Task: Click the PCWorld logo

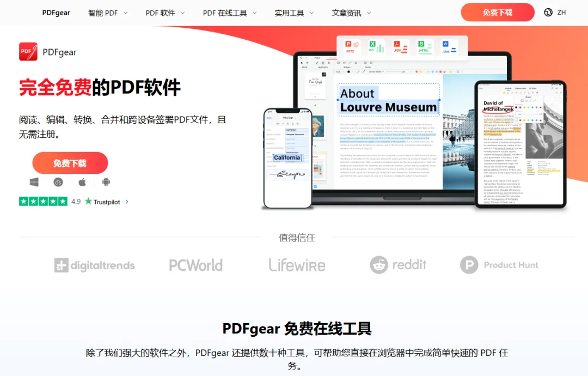Action: coord(196,265)
